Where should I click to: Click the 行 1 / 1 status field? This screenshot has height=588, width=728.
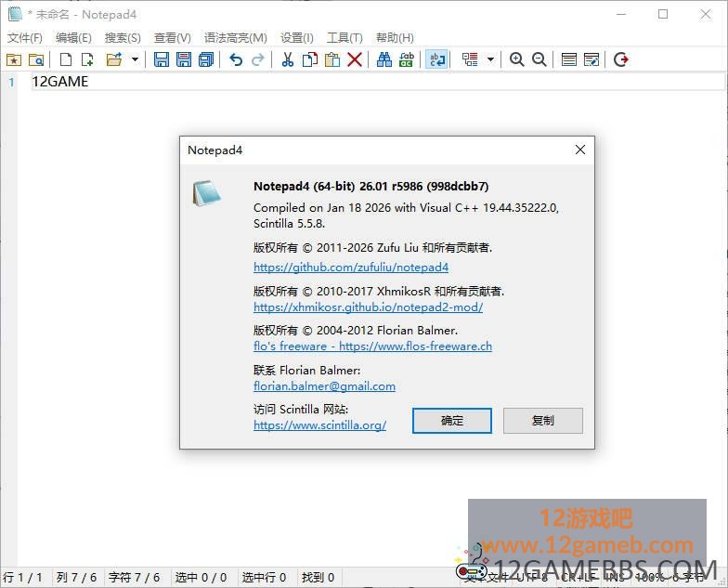tap(22, 578)
